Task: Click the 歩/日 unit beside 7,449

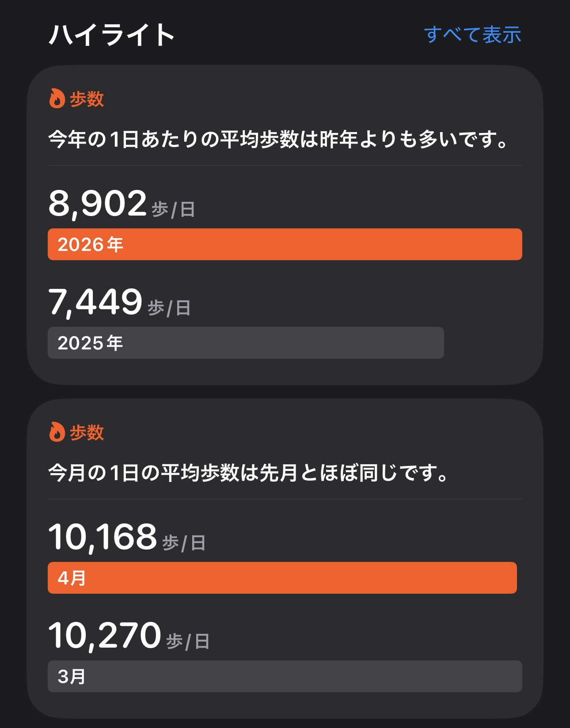Action: [169, 308]
